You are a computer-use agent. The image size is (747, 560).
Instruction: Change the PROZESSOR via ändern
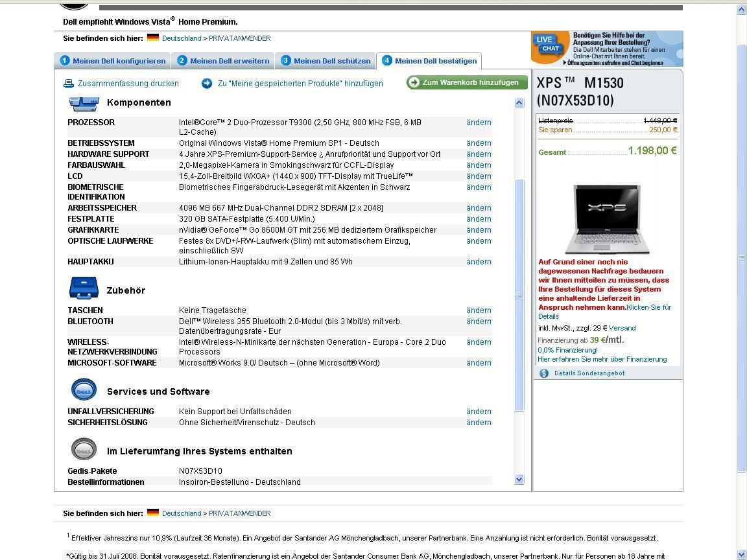(479, 122)
